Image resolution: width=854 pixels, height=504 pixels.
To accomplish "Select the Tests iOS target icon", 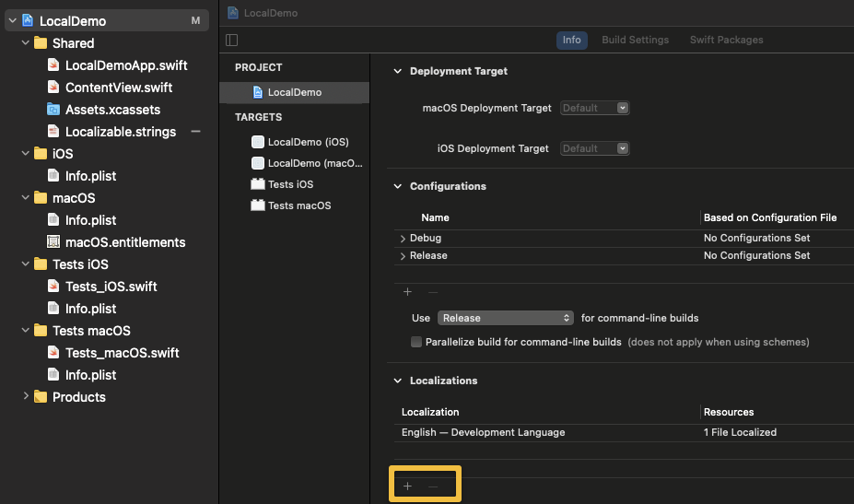I will click(x=258, y=184).
